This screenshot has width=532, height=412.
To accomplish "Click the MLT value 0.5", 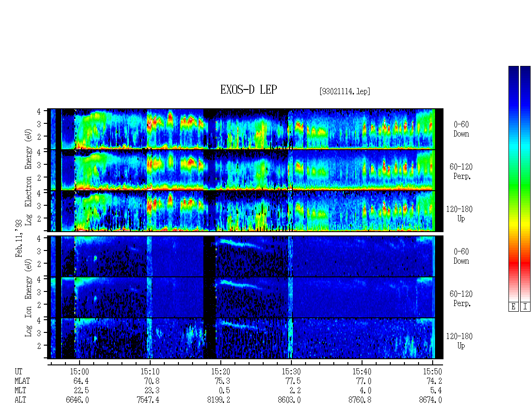I will tap(224, 391).
